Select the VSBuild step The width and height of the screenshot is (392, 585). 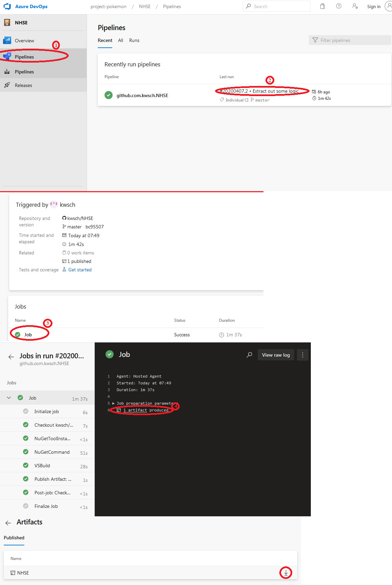pos(47,466)
